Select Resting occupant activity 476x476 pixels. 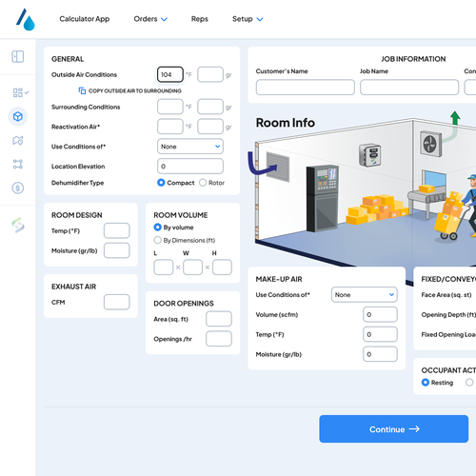[x=426, y=383]
